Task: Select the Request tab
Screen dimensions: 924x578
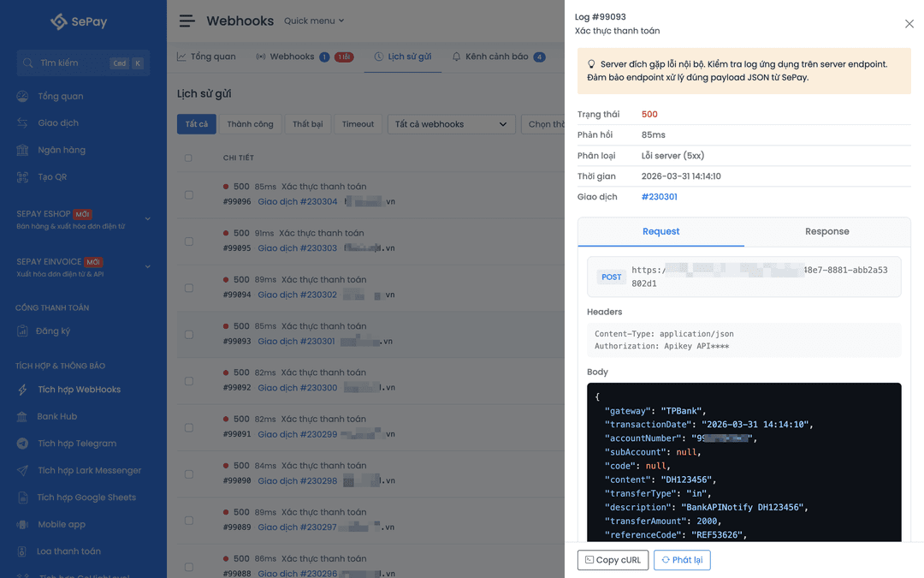Action: click(x=660, y=232)
